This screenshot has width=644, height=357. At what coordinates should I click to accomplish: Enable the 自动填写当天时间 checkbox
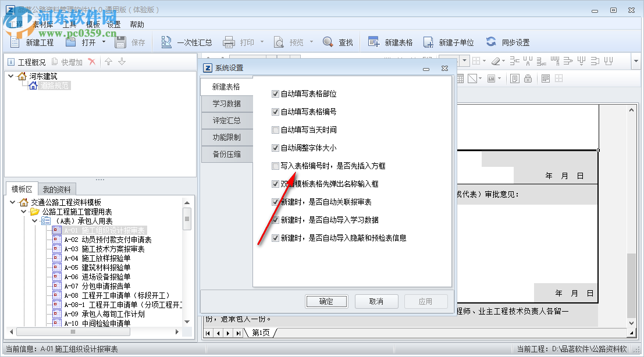(276, 130)
